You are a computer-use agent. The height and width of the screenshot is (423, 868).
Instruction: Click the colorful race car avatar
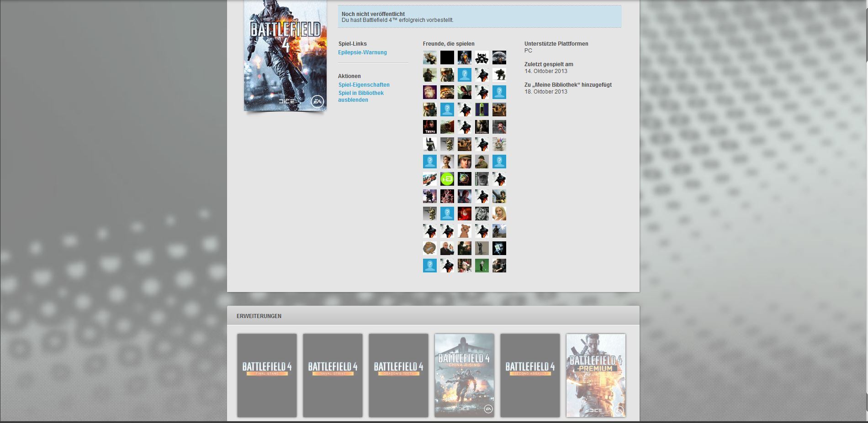(x=430, y=179)
